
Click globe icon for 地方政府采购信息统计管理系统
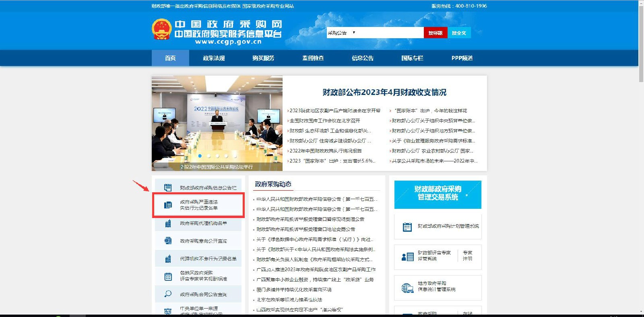pyautogui.click(x=407, y=288)
